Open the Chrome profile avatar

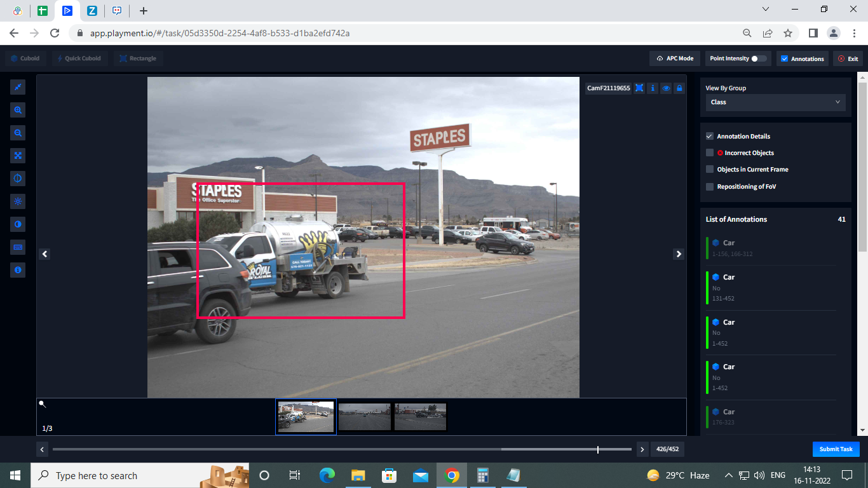[x=833, y=33]
